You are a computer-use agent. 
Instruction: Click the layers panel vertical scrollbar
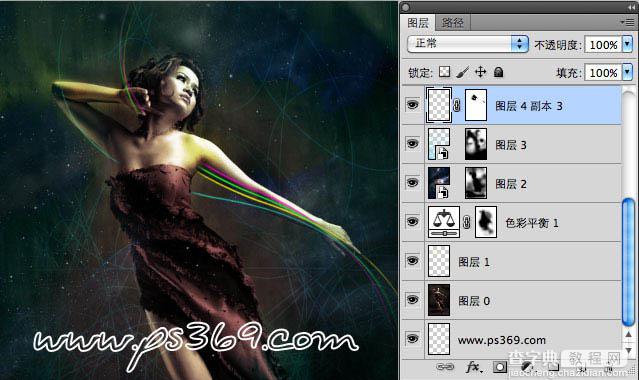pos(628,261)
